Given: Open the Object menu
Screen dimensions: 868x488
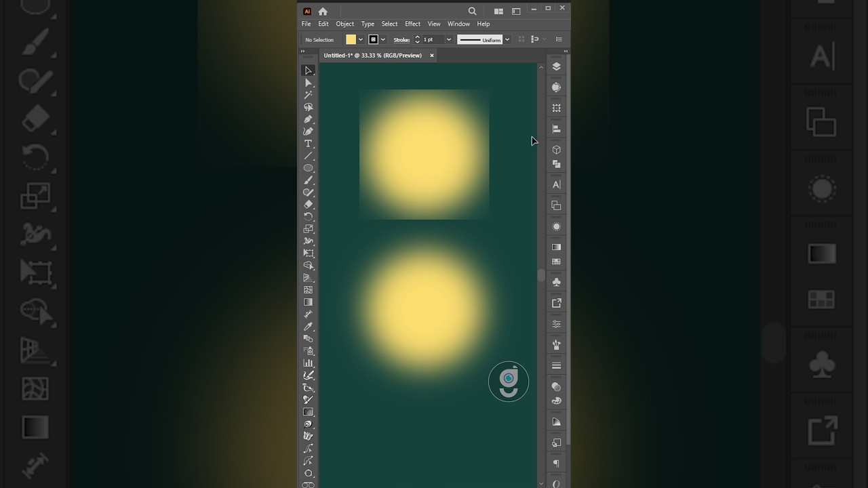Looking at the screenshot, I should tap(345, 24).
